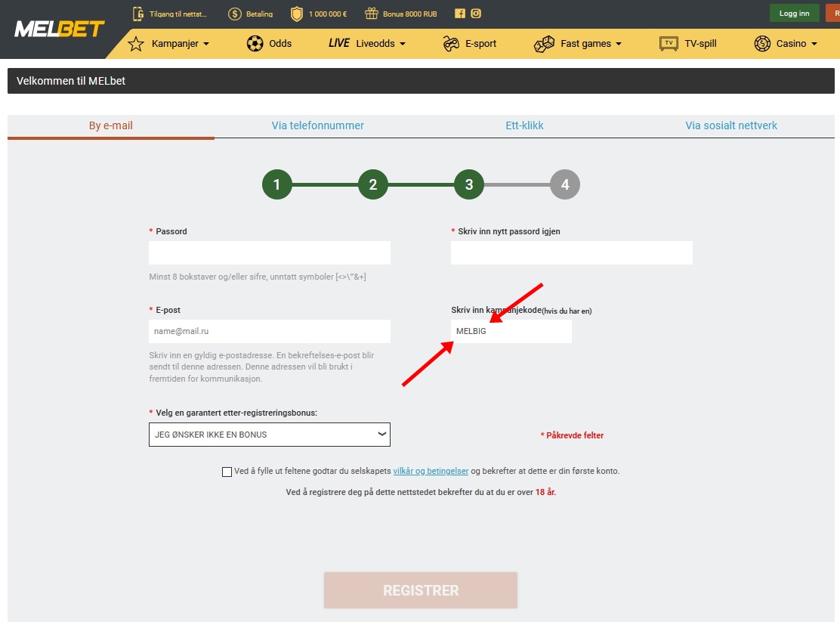Switch to the Ett-klikk tab
The height and width of the screenshot is (622, 840).
coord(524,125)
